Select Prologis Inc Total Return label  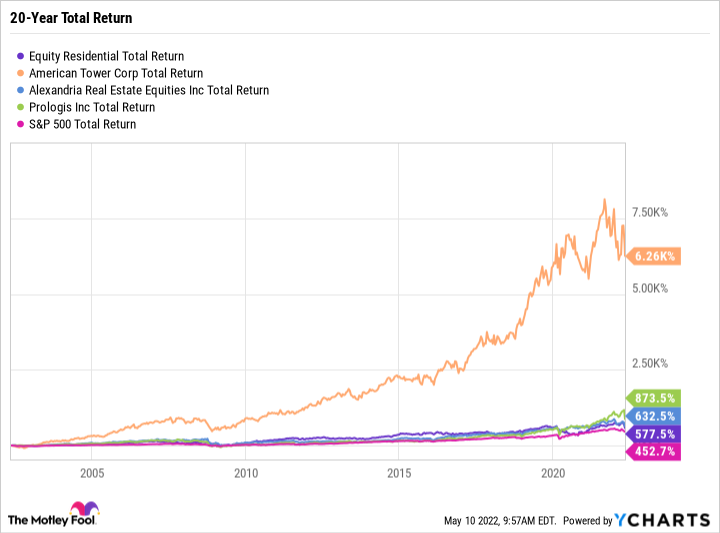[x=93, y=108]
